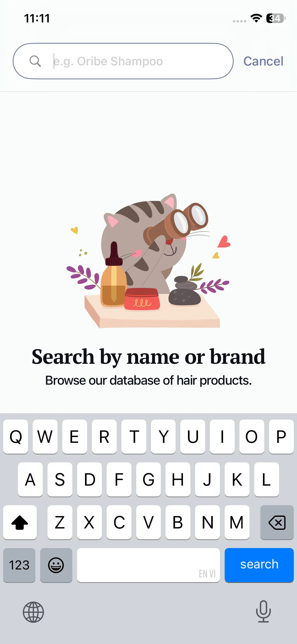Tap the space bar labeled EN VI
297x644 pixels.
click(148, 565)
